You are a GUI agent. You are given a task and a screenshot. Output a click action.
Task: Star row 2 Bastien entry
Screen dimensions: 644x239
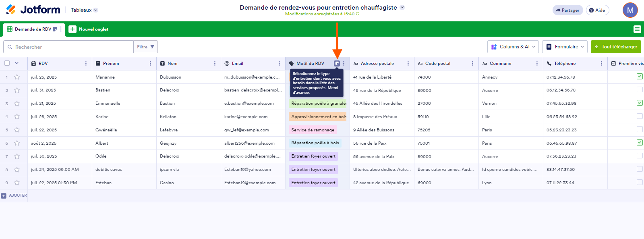tap(17, 90)
